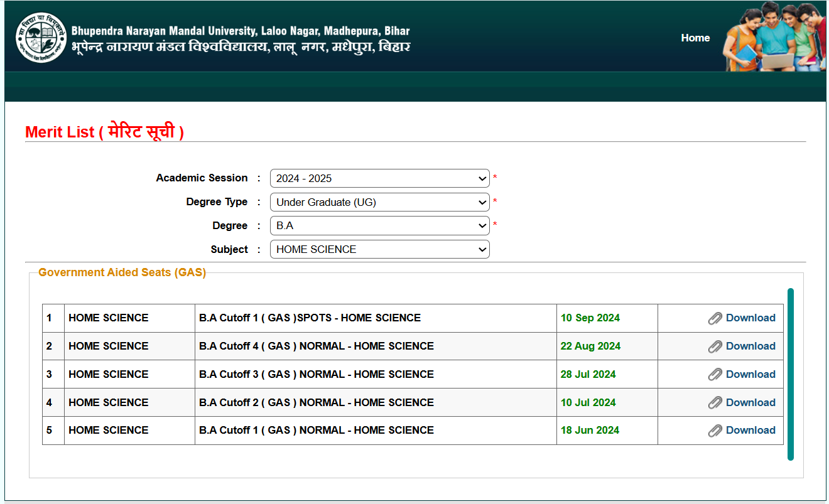
Task: Click the university logo emblem
Action: (41, 37)
